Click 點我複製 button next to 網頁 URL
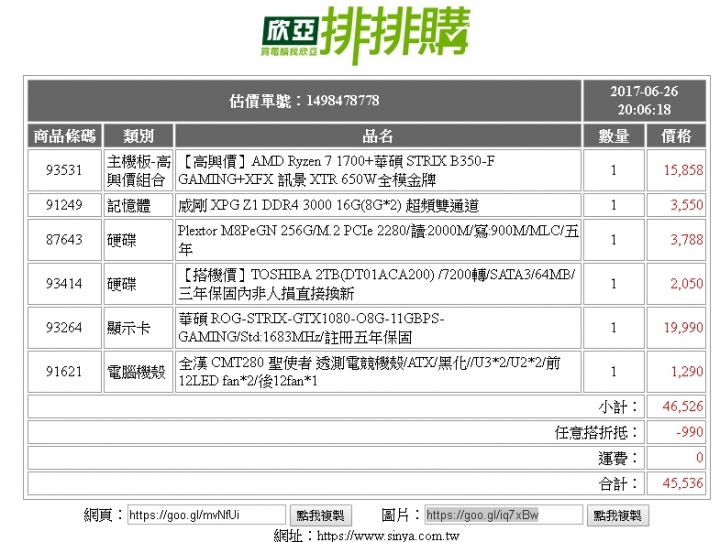This screenshot has width=720, height=542. click(321, 515)
